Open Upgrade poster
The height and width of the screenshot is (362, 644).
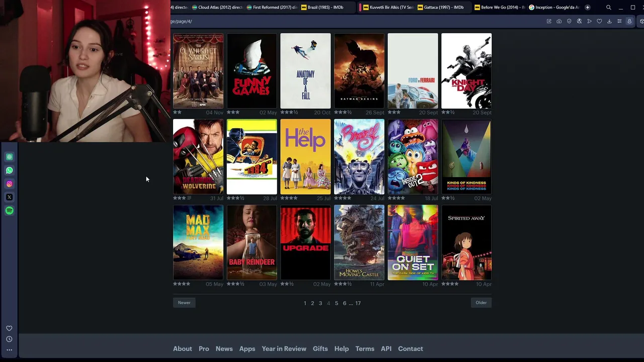(305, 242)
